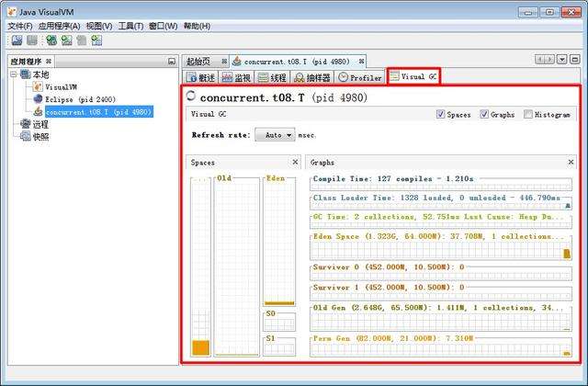Click the 本地 computer icon

[26, 74]
